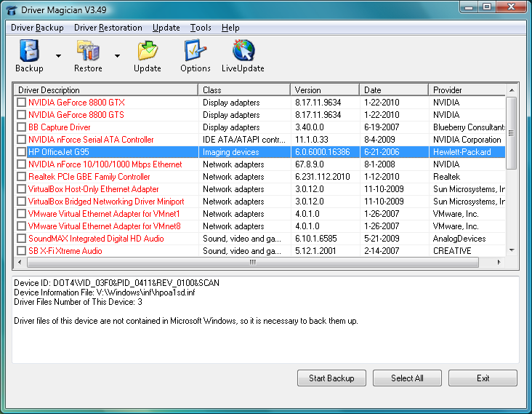Click the Restore toolbar icon
The height and width of the screenshot is (414, 532).
pos(88,52)
